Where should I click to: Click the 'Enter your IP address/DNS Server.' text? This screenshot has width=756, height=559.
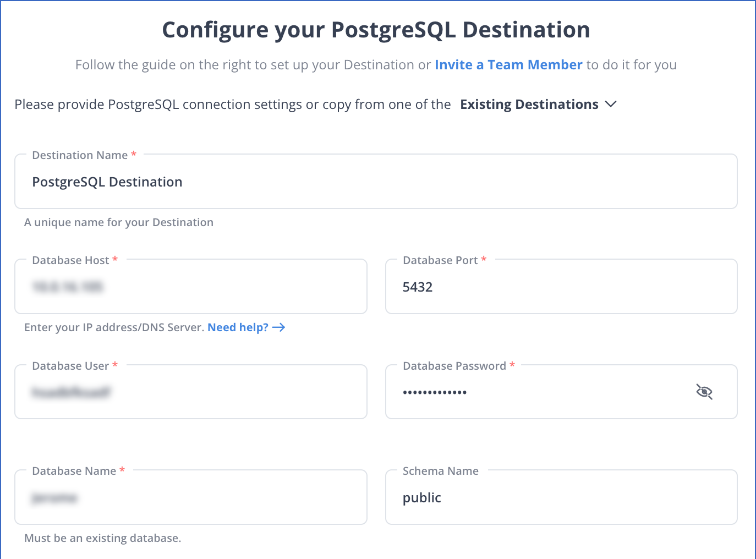114,327
